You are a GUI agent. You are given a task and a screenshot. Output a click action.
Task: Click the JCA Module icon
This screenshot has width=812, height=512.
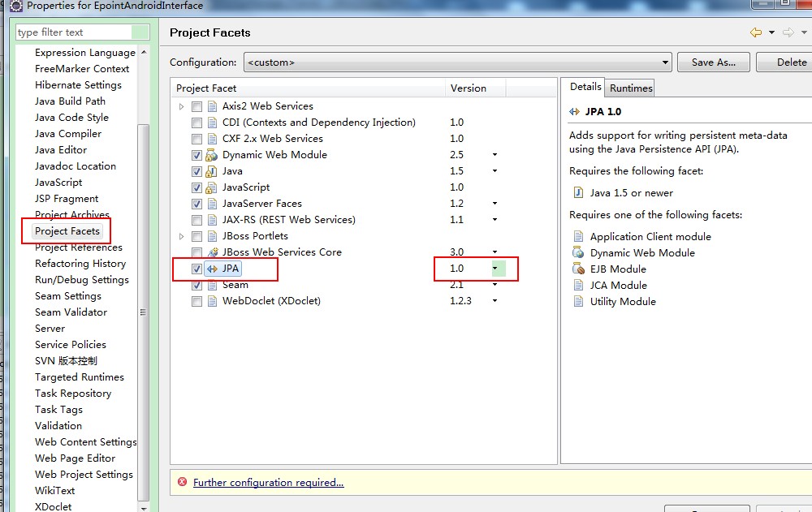[x=578, y=286]
